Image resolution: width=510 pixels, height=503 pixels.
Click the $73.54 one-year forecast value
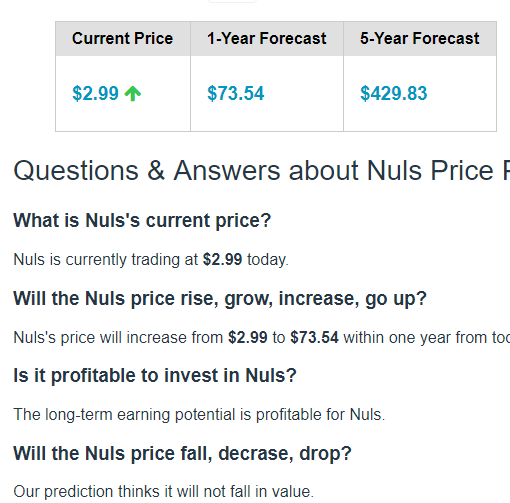[x=236, y=93]
